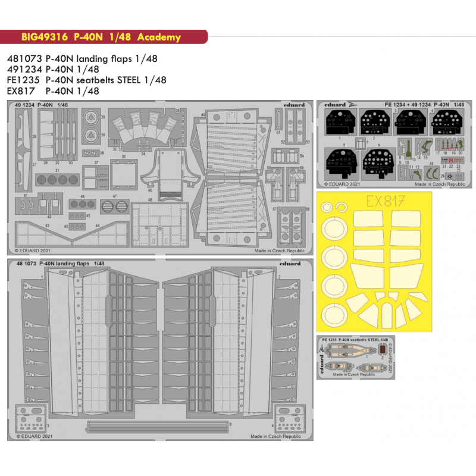Click the 'EX817' label on the yellow mask sheet
Image resolution: width=476 pixels, height=476 pixels.
click(386, 201)
